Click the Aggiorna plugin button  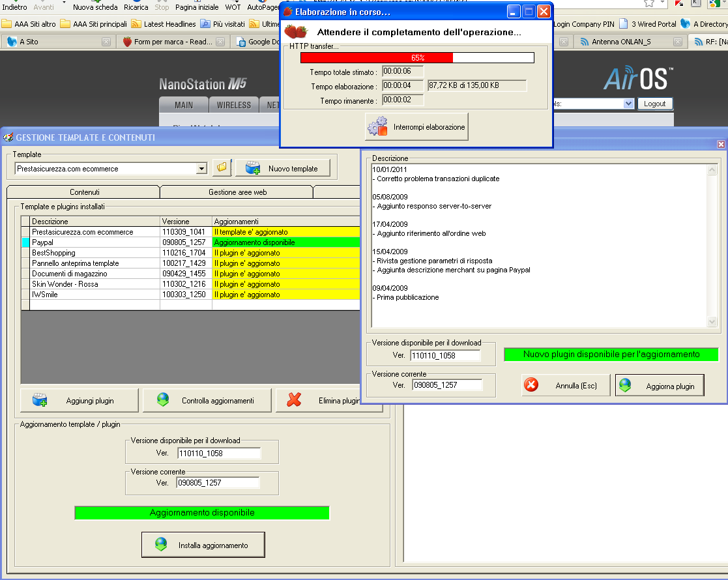(x=660, y=385)
